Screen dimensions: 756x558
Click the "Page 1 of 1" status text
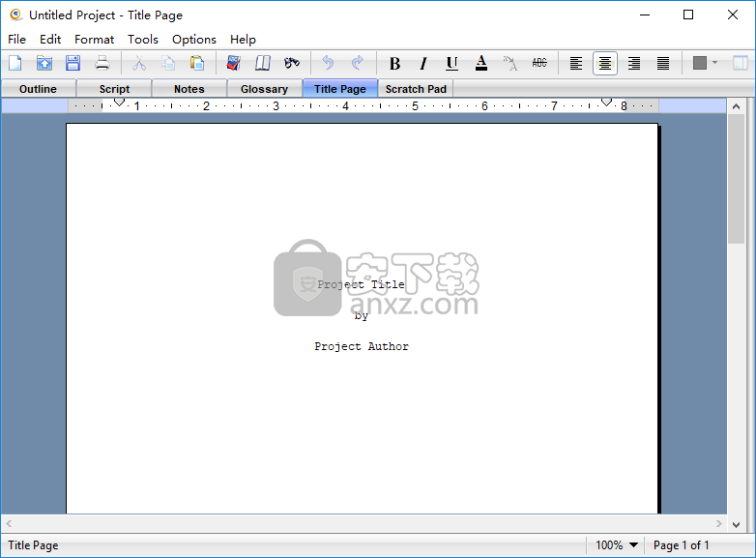[681, 545]
